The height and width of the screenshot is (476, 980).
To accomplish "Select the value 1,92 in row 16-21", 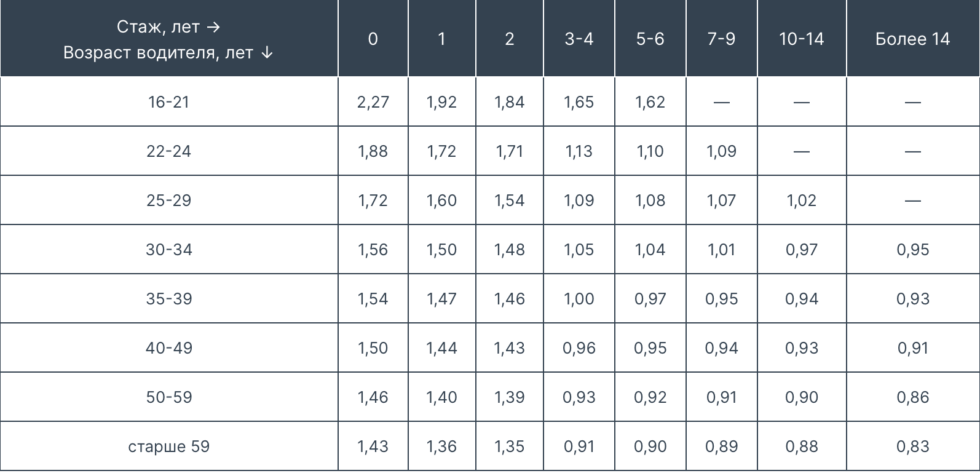I will tap(441, 102).
